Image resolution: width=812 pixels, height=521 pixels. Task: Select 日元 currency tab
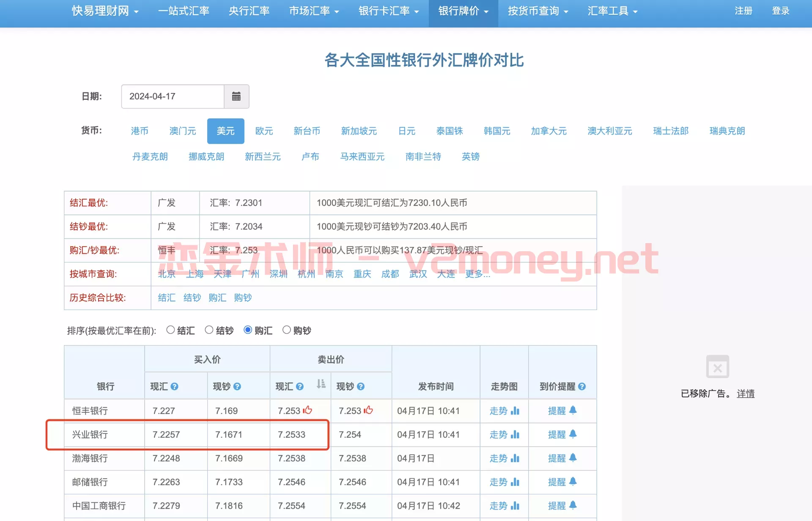[x=407, y=131]
